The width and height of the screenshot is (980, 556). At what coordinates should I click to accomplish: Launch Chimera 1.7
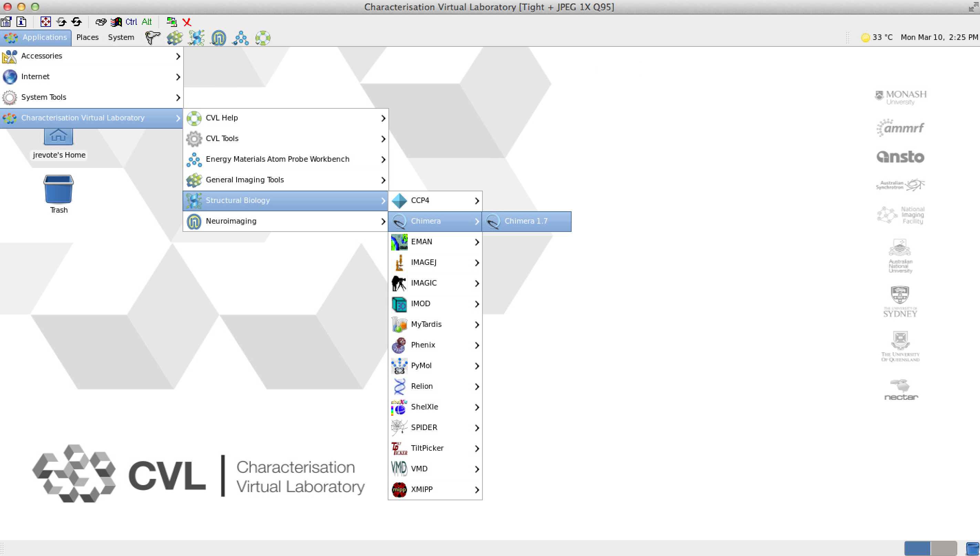(x=527, y=222)
